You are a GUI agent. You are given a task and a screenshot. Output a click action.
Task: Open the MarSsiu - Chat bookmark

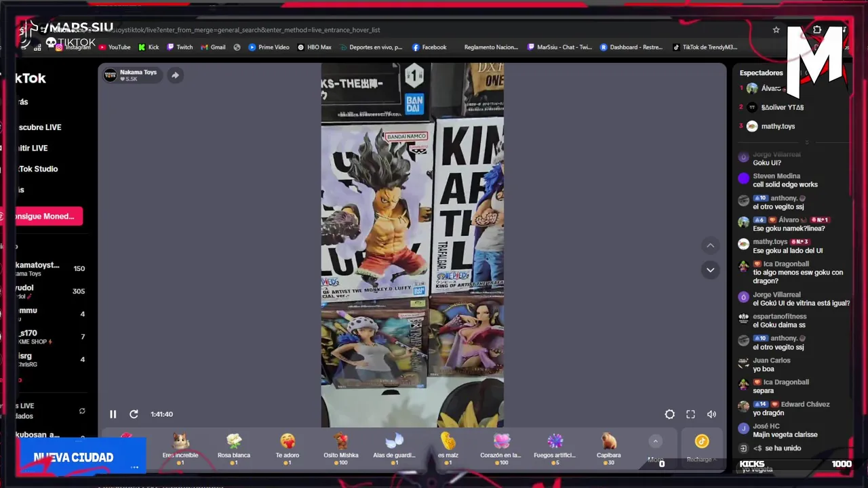(559, 47)
